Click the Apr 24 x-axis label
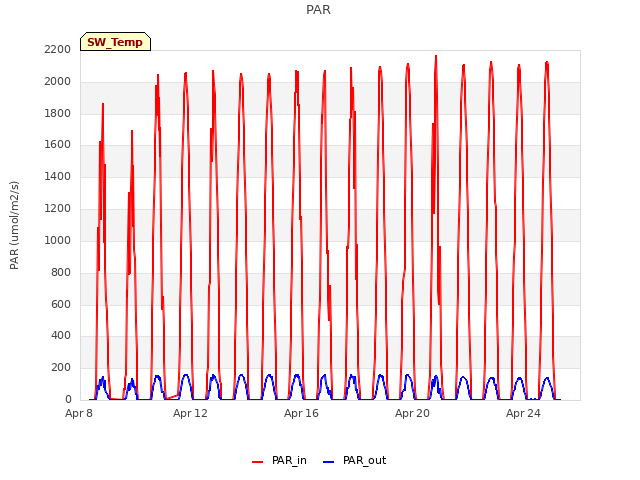 pos(523,413)
